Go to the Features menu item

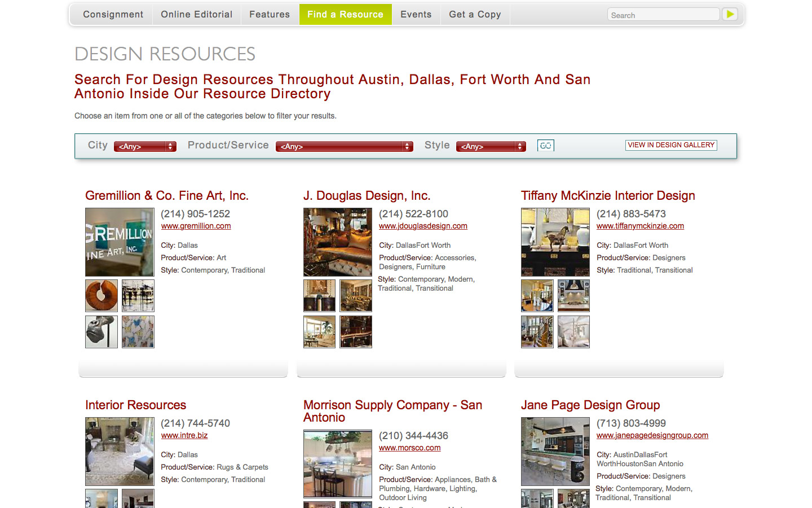pos(270,15)
